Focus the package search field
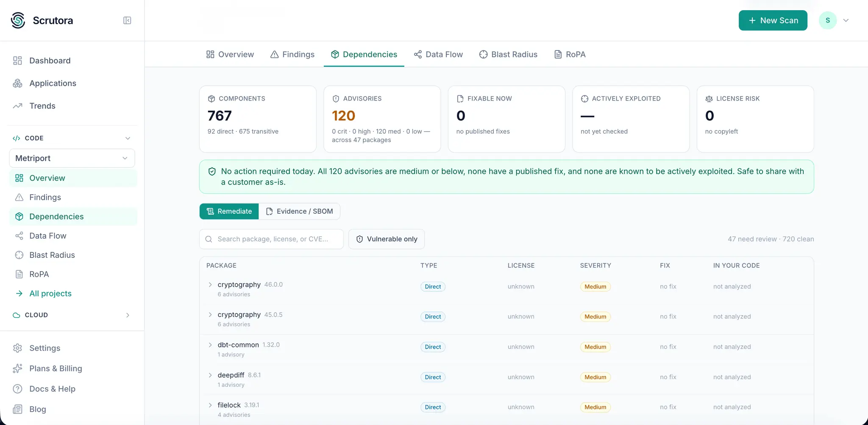The image size is (868, 425). (x=271, y=239)
